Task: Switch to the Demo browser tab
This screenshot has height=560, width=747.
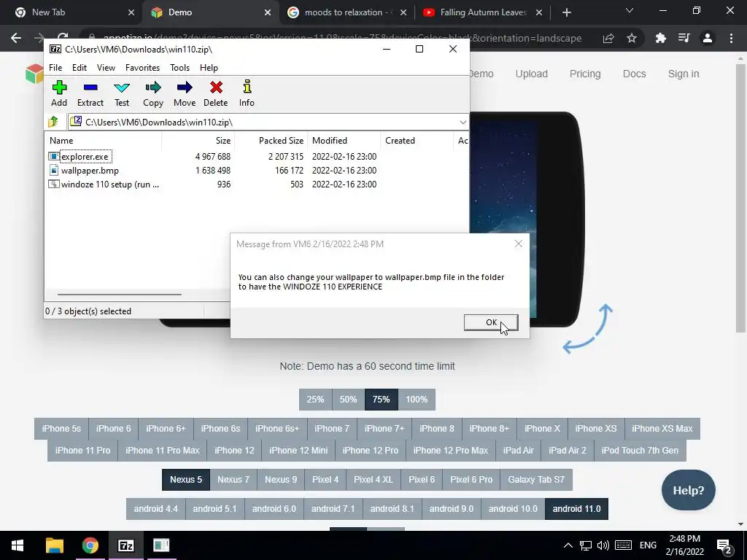Action: coord(211,12)
